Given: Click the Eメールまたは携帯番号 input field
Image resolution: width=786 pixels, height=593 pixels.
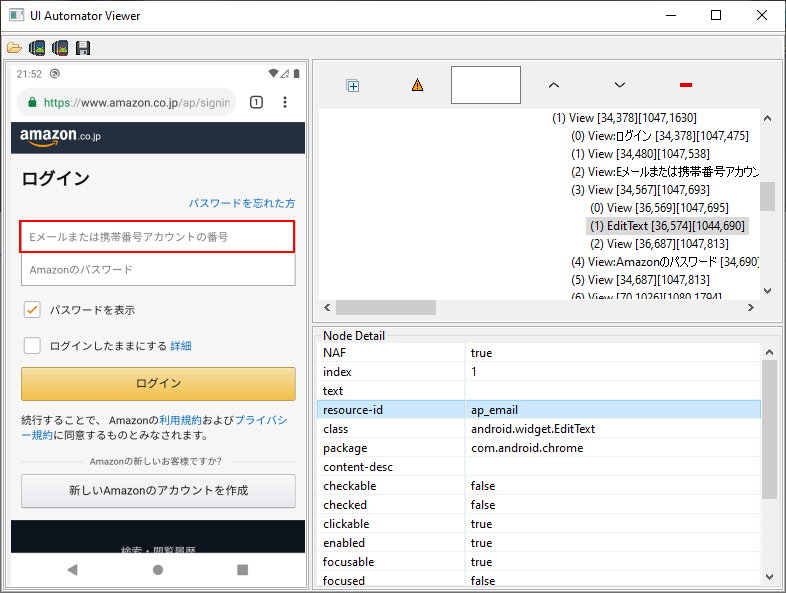Looking at the screenshot, I should [157, 237].
